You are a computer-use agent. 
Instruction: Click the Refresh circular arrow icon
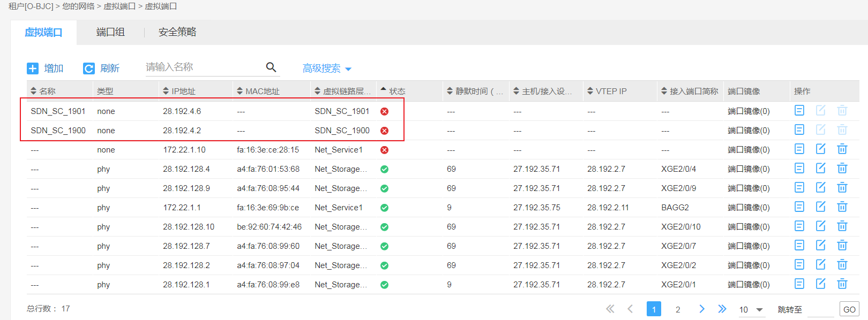coord(89,68)
